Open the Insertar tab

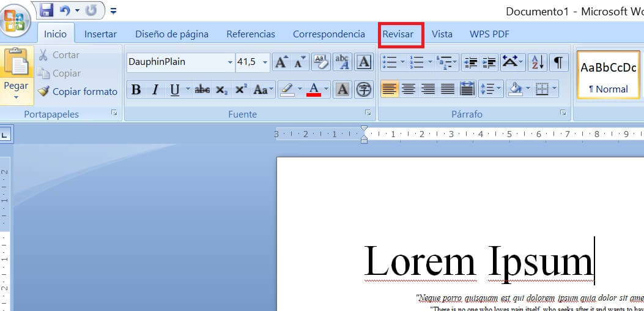[101, 34]
